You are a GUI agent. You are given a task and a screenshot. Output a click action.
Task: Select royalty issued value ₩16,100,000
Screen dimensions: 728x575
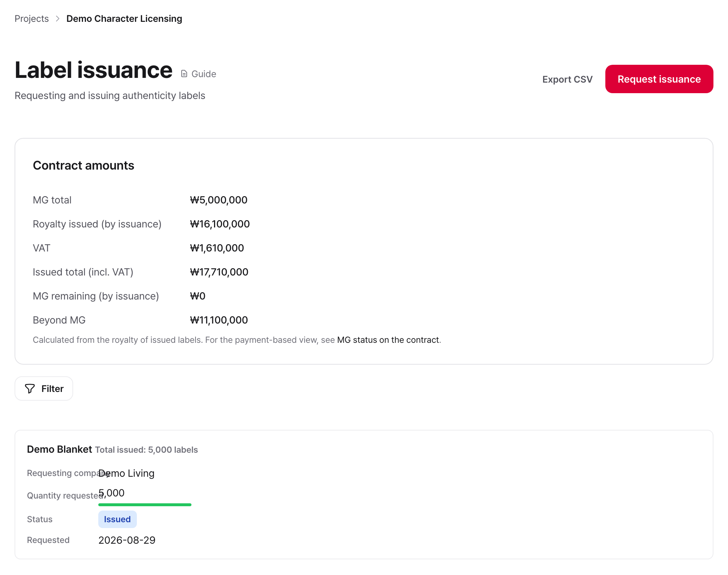coord(220,224)
